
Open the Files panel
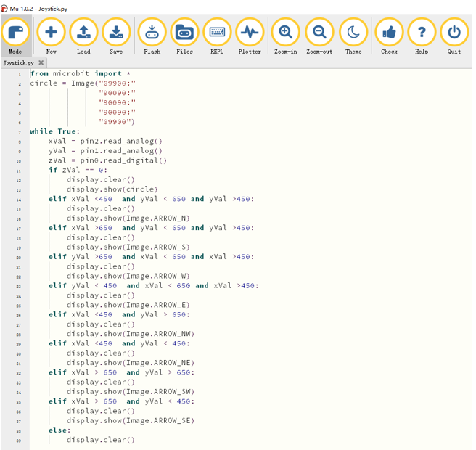pyautogui.click(x=184, y=36)
